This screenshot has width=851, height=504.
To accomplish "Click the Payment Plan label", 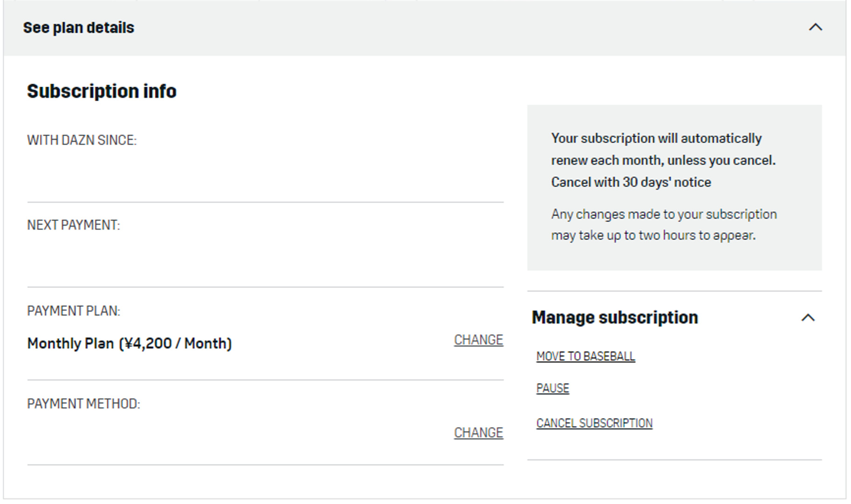I will pos(73,311).
